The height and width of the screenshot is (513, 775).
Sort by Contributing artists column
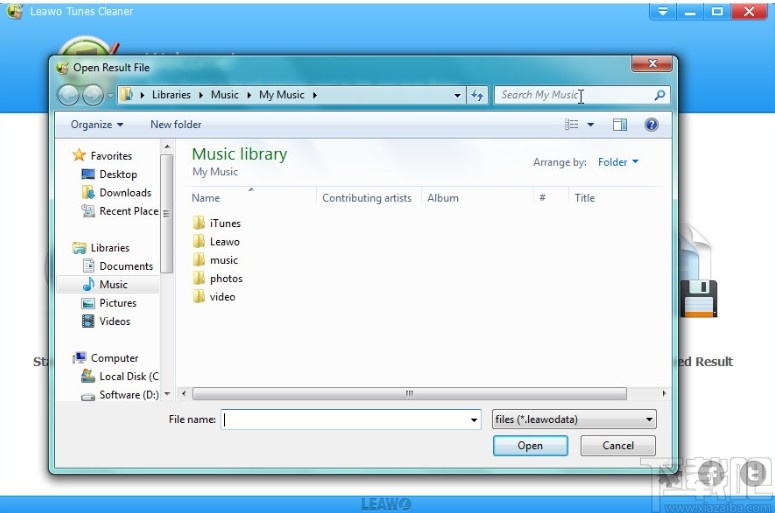coord(367,198)
